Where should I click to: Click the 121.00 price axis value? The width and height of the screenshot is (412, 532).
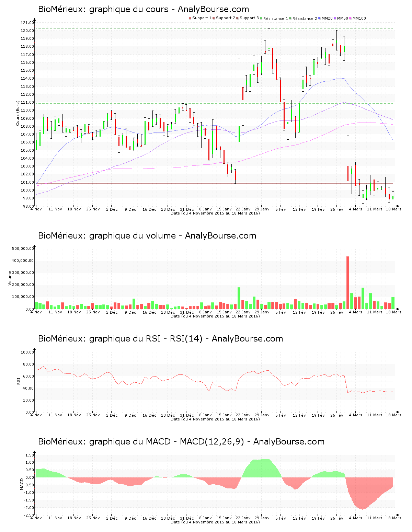coord(27,23)
